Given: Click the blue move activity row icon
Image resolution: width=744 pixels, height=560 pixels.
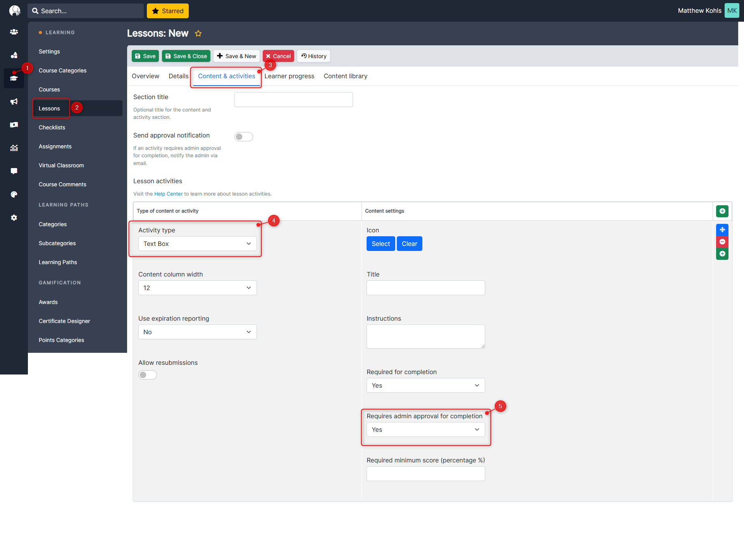Looking at the screenshot, I should tap(722, 230).
